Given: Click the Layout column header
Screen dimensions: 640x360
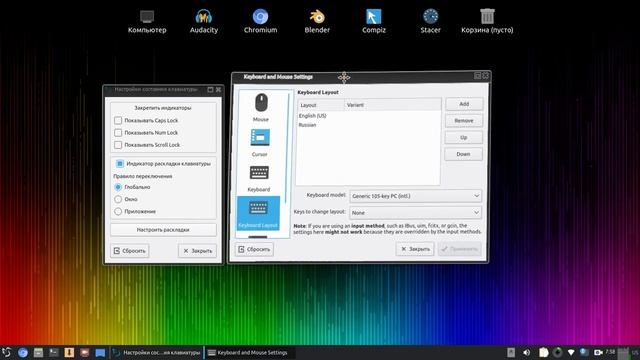Looking at the screenshot, I should point(321,105).
